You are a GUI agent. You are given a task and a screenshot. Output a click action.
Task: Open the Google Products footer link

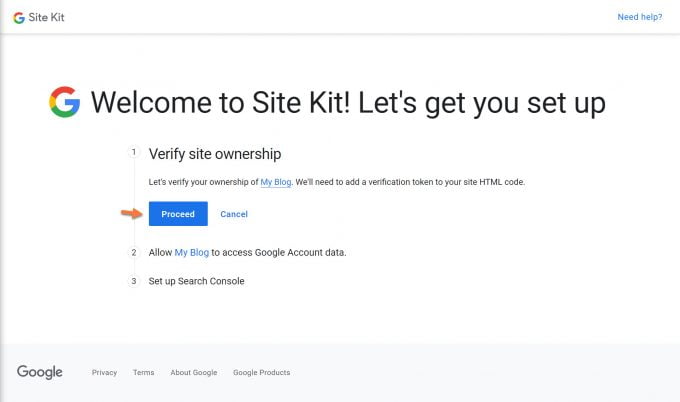[261, 373]
